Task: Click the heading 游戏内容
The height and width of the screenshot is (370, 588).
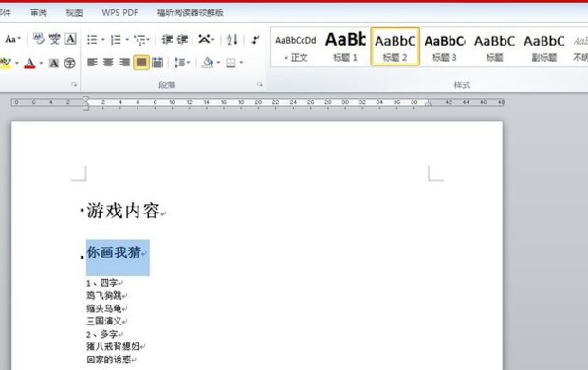Action: pyautogui.click(x=123, y=211)
